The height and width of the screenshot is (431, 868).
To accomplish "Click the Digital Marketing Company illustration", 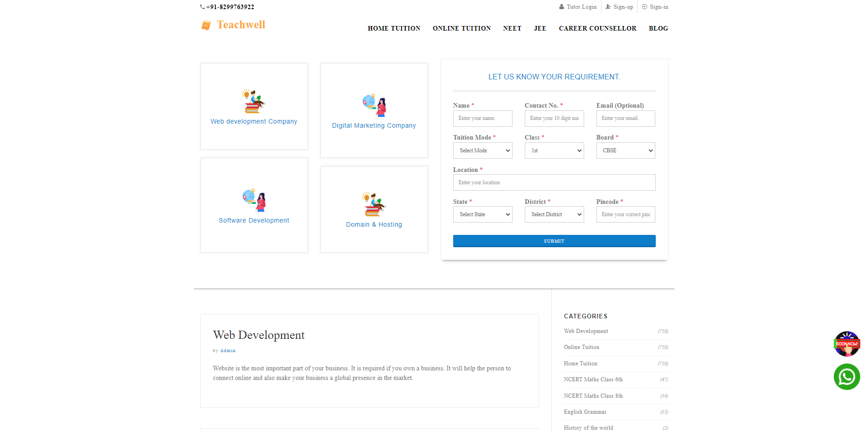I will [x=374, y=105].
